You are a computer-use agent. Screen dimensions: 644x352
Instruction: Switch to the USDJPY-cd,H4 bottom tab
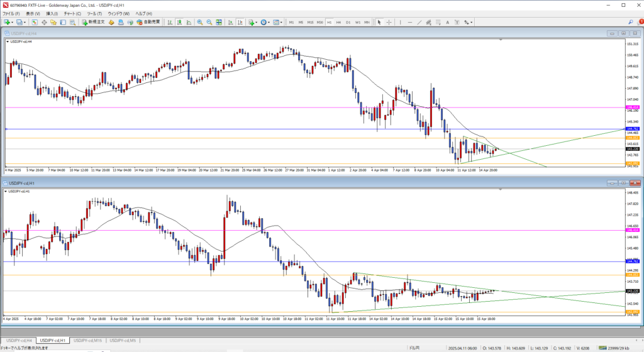19,341
